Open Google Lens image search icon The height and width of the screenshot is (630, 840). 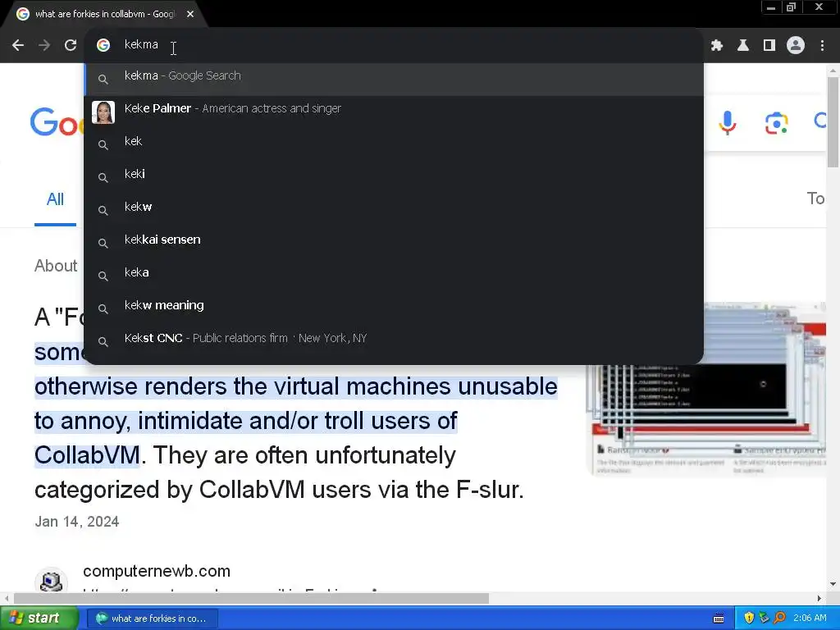coord(776,123)
